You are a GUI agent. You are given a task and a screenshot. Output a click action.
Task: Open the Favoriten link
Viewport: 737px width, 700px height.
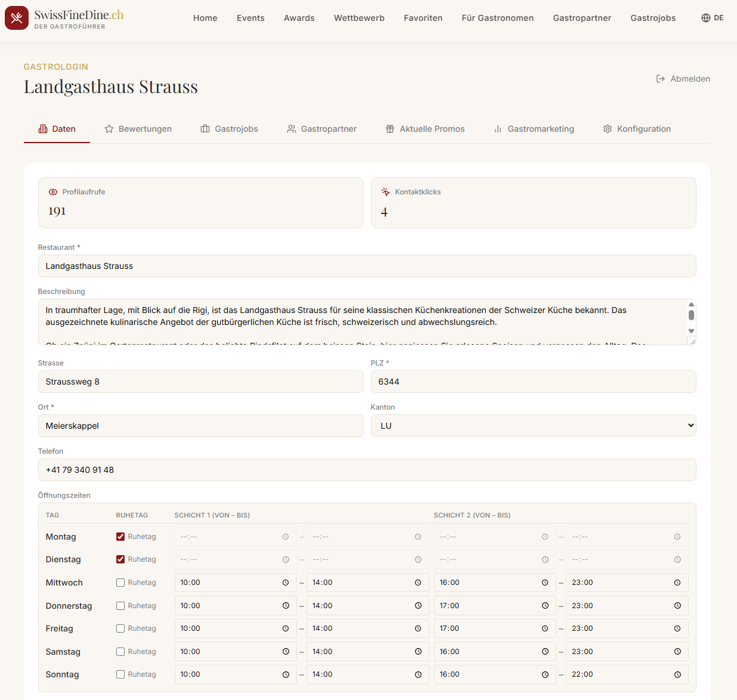tap(423, 18)
